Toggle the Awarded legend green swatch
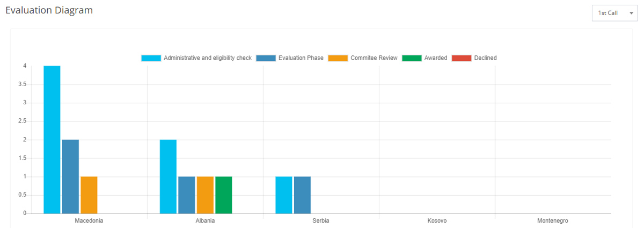 click(x=412, y=58)
